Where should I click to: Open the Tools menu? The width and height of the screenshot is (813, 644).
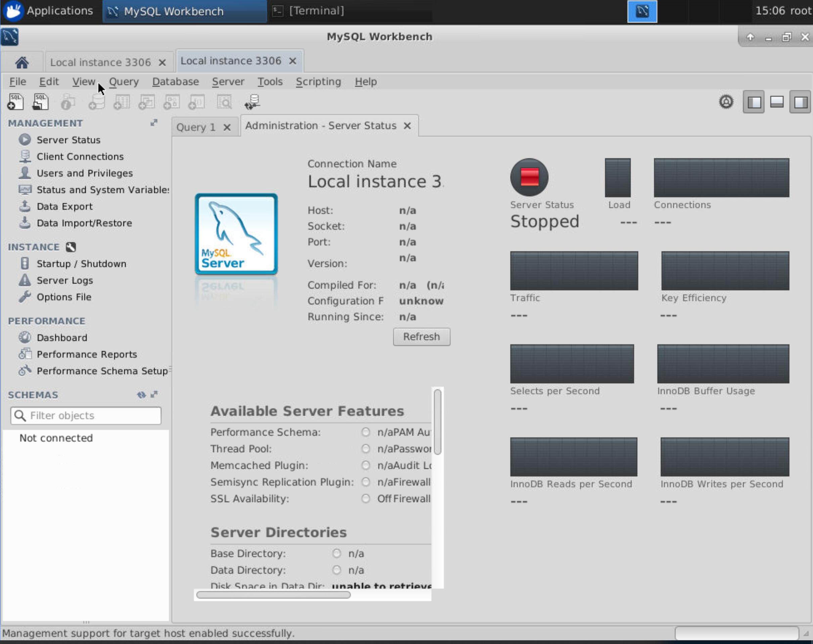[x=270, y=82]
